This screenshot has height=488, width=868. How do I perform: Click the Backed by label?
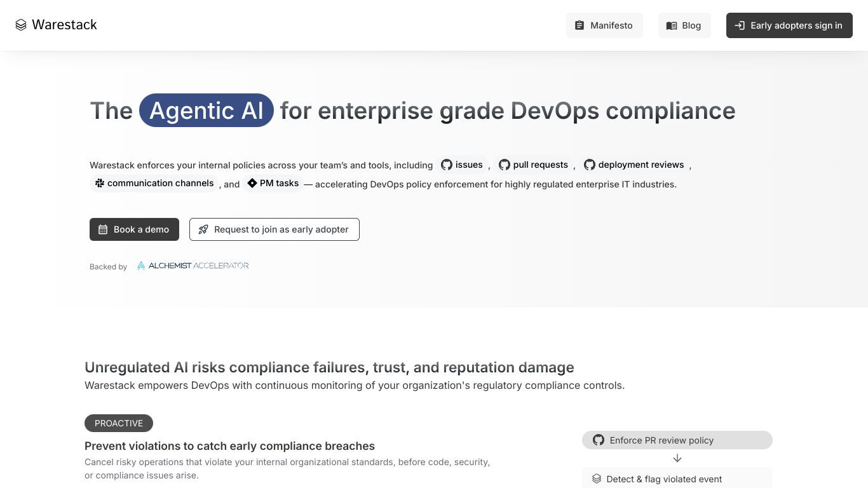point(108,267)
